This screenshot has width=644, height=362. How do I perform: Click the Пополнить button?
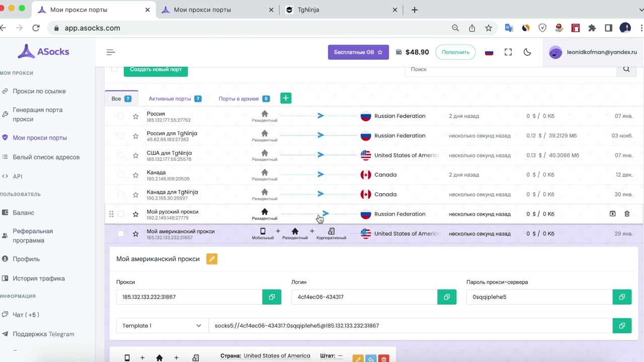pyautogui.click(x=455, y=52)
